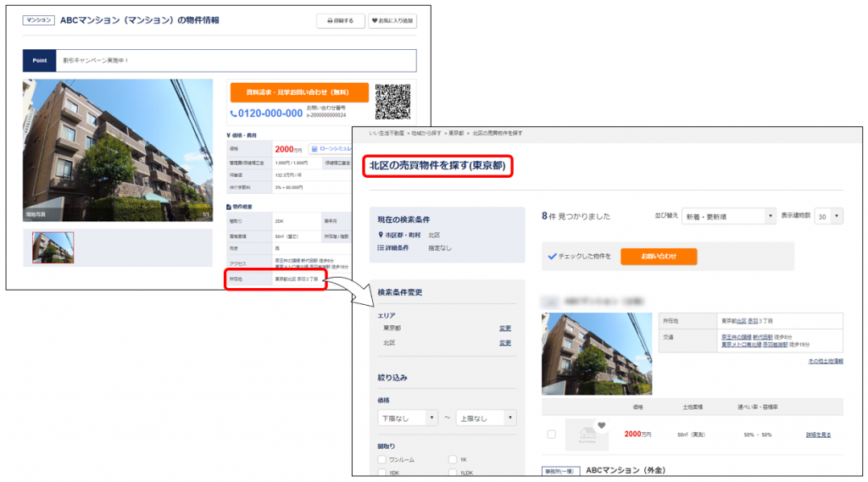Screen dimensions: 868x482
Task: Click the phone icon beside 0120-000-000
Action: coord(234,114)
